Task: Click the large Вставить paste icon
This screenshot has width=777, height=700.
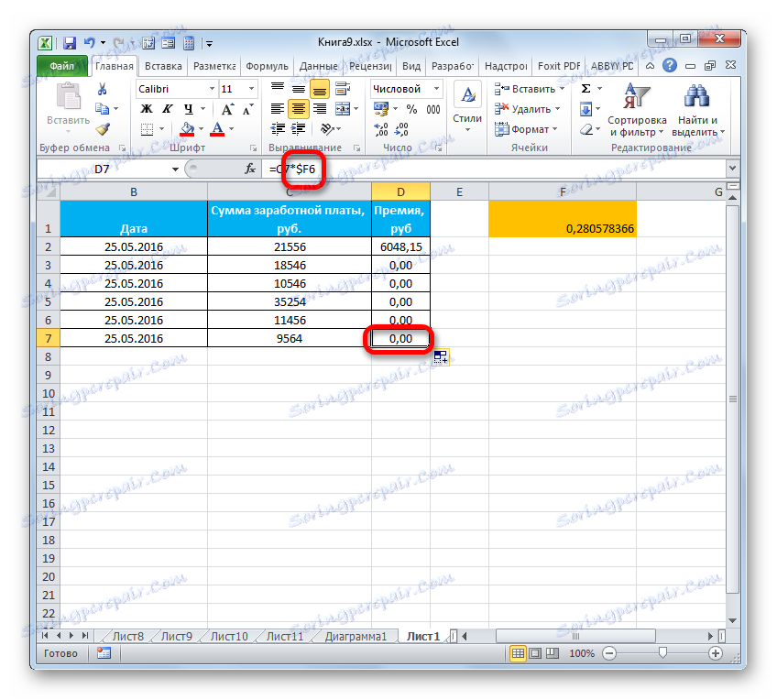Action: pos(68,95)
